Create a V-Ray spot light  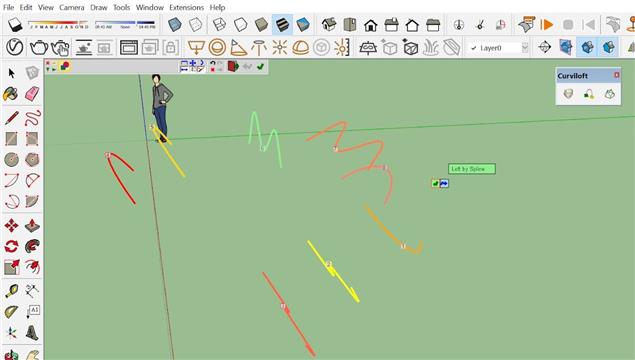pyautogui.click(x=238, y=48)
